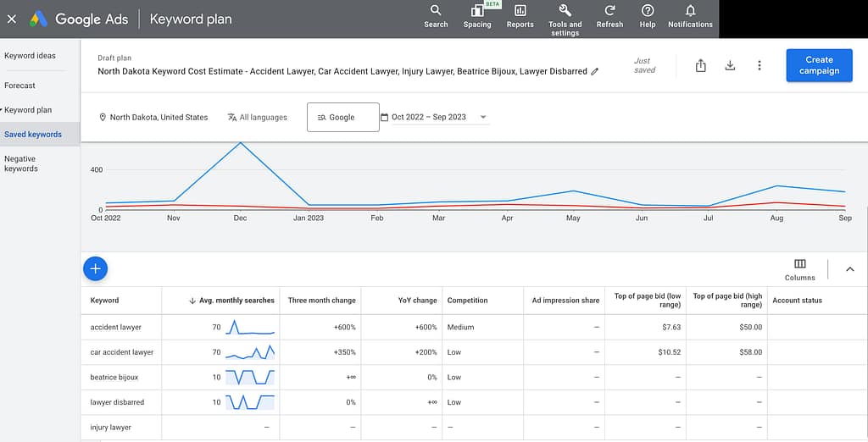The width and height of the screenshot is (868, 442).
Task: Click the blue line peak at Dec
Action: tap(240, 143)
